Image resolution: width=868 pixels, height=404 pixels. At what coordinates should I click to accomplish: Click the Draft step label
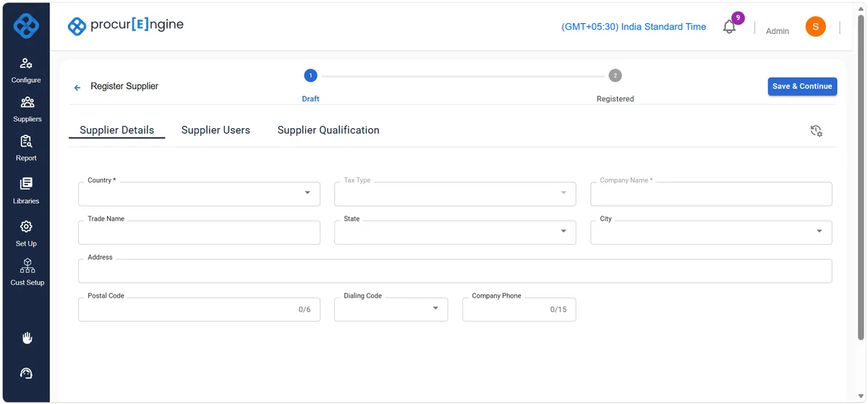click(x=310, y=98)
